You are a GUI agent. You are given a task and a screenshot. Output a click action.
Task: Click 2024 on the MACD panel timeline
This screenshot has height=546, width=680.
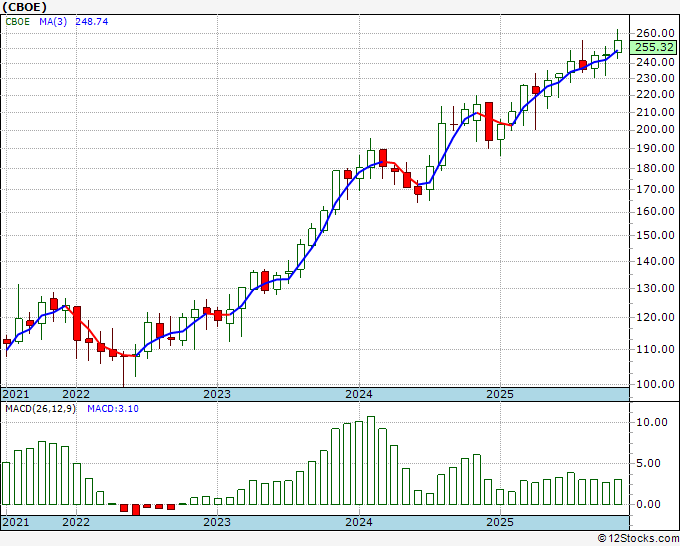pyautogui.click(x=358, y=522)
